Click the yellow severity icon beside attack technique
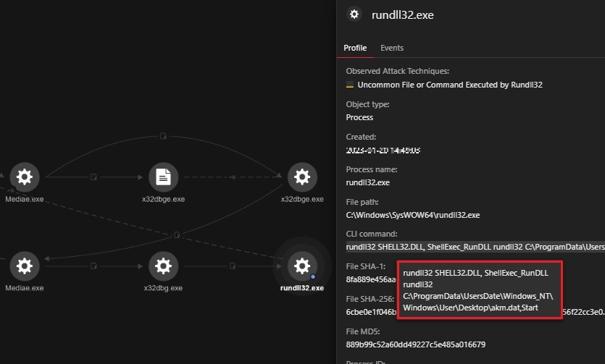The image size is (605, 364). pos(351,85)
